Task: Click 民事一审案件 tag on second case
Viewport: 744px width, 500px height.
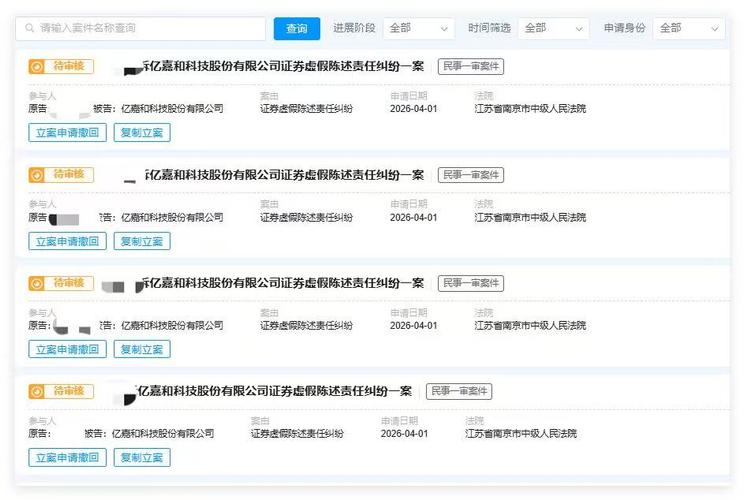Action: [471, 175]
